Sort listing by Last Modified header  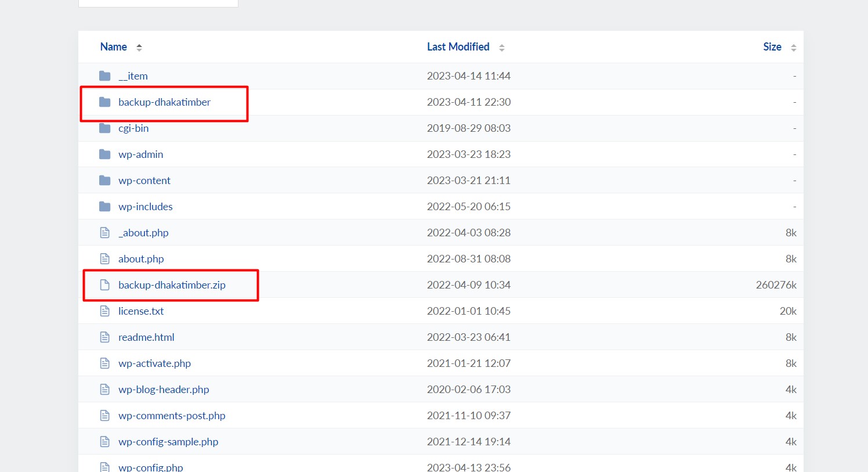click(x=458, y=47)
